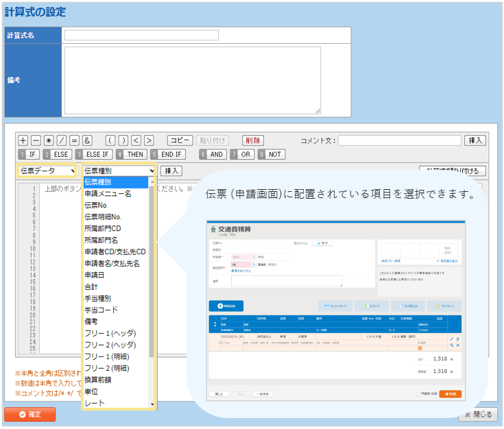Insert the multiply asterisk operator
This screenshot has height=429, width=504.
coord(49,140)
